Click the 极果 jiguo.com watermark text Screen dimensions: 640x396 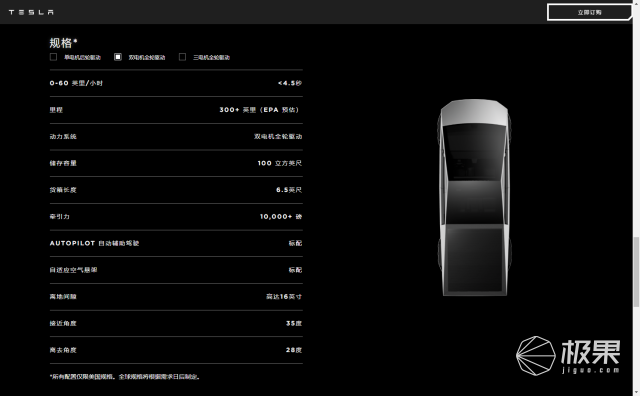591,356
